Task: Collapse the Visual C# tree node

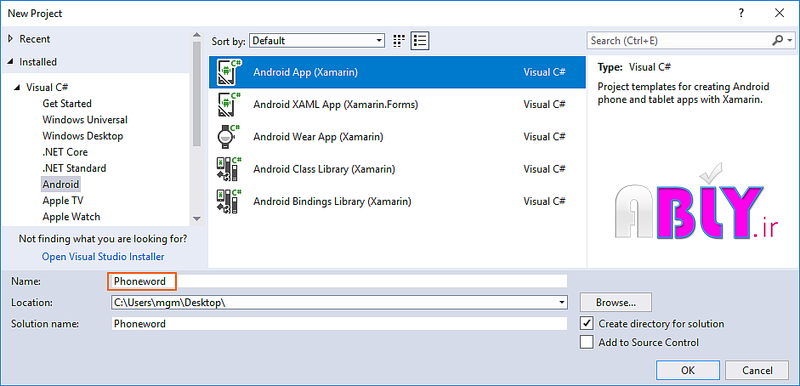Action: [18, 87]
